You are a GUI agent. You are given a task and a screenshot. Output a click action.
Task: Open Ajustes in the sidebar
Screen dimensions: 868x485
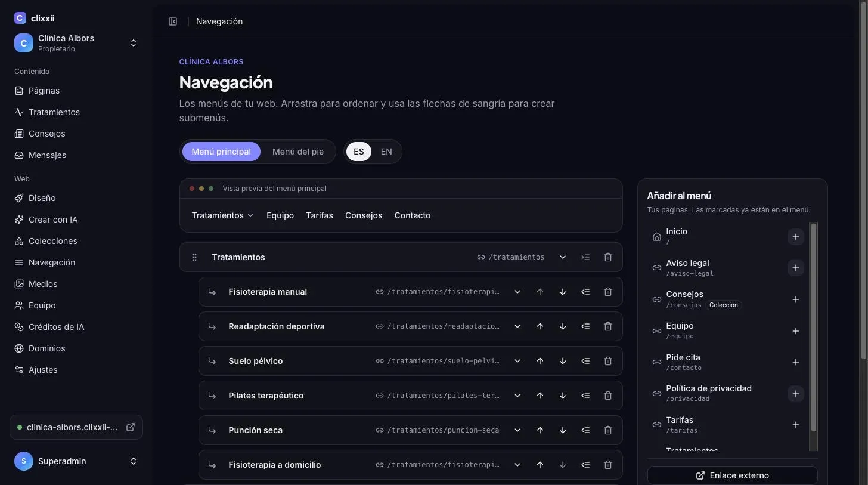click(x=76, y=370)
